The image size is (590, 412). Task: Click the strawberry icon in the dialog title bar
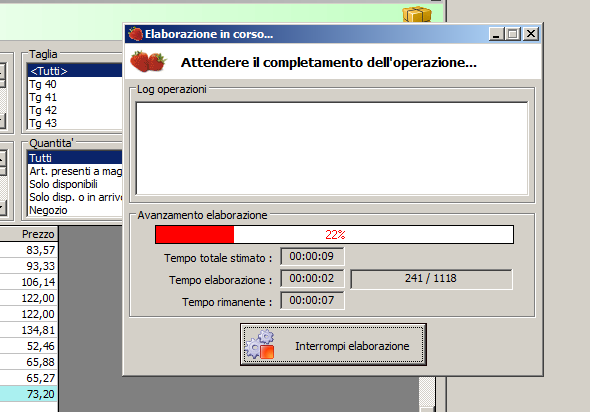point(135,34)
